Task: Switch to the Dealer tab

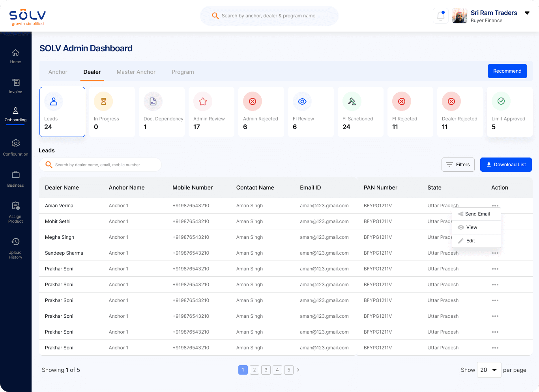Action: coord(92,72)
